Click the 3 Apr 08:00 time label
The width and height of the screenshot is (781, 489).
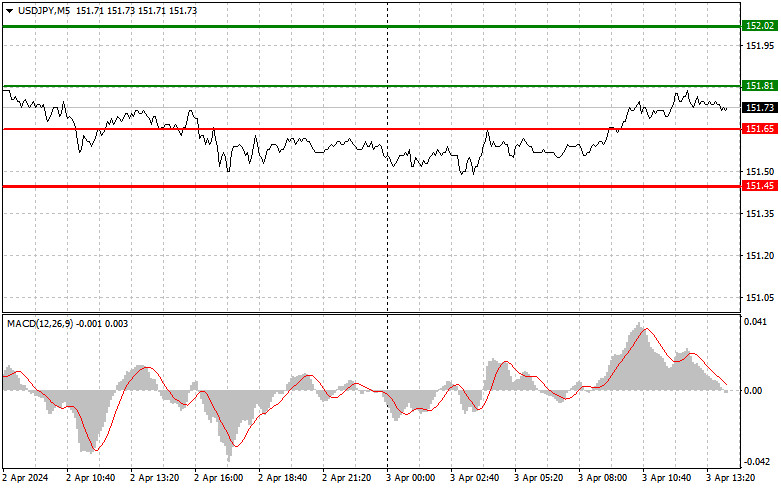602,478
